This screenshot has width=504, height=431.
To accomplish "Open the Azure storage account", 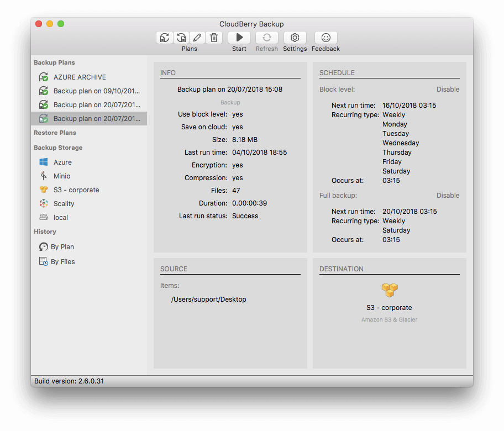I will point(62,162).
